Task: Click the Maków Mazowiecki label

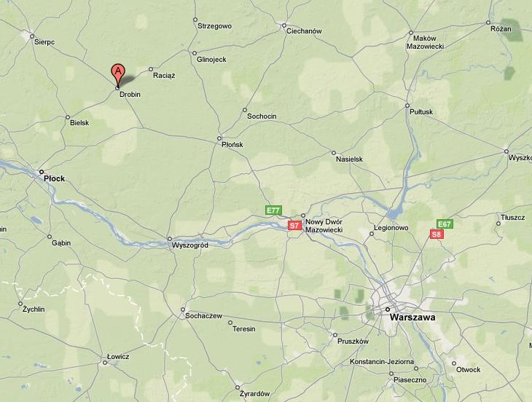Action: 426,42
